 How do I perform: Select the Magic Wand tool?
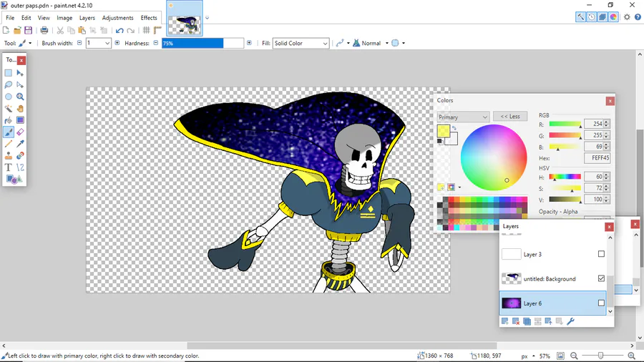(x=8, y=108)
